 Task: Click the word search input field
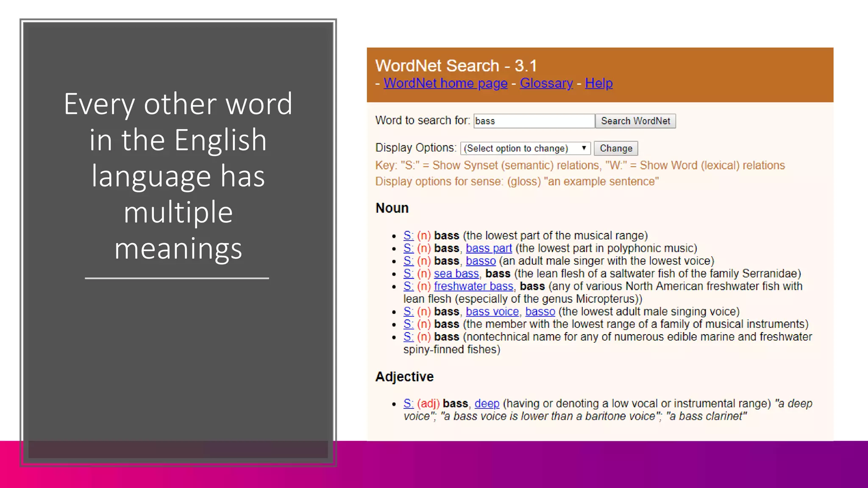click(x=534, y=121)
